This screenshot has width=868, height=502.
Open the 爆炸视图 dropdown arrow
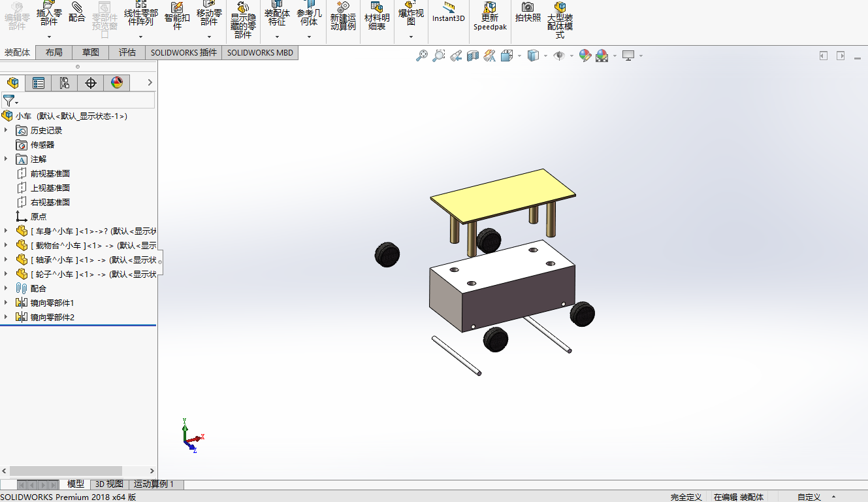(x=411, y=37)
